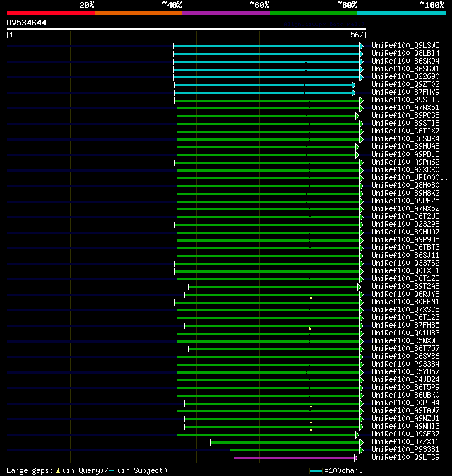Click the purple ~60% identity legend segment
Screen dimensions: 452x476
[226, 13]
